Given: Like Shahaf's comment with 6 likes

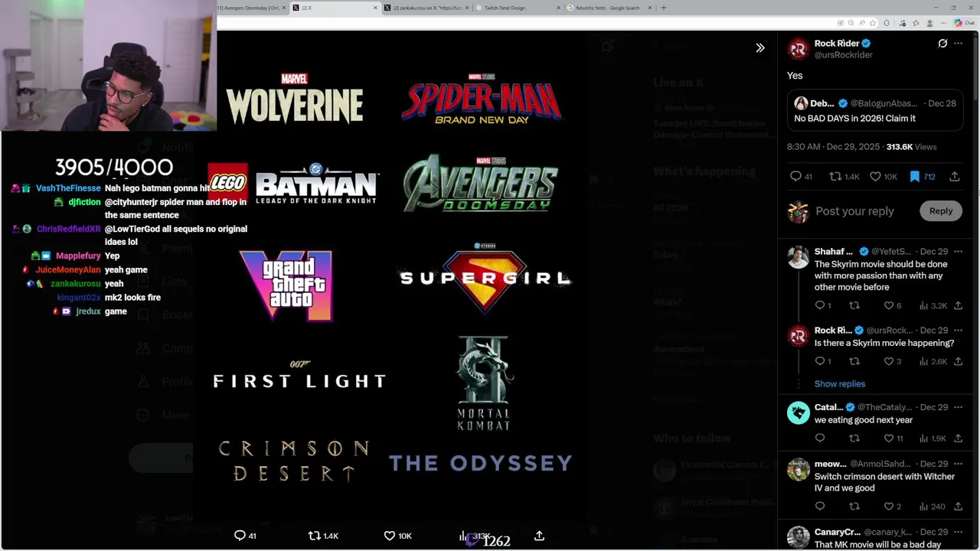Looking at the screenshot, I should click(x=893, y=305).
